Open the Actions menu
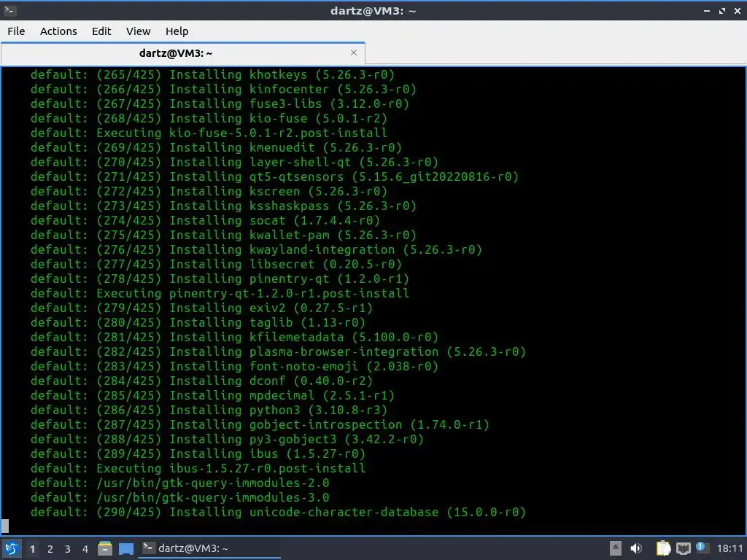The width and height of the screenshot is (747, 560). click(x=58, y=31)
